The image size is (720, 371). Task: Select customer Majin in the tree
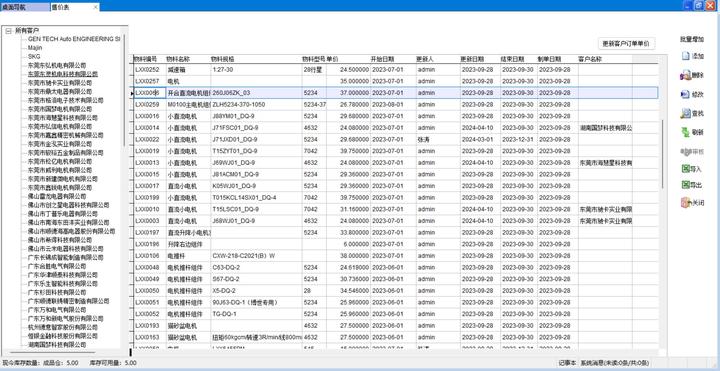[x=35, y=48]
